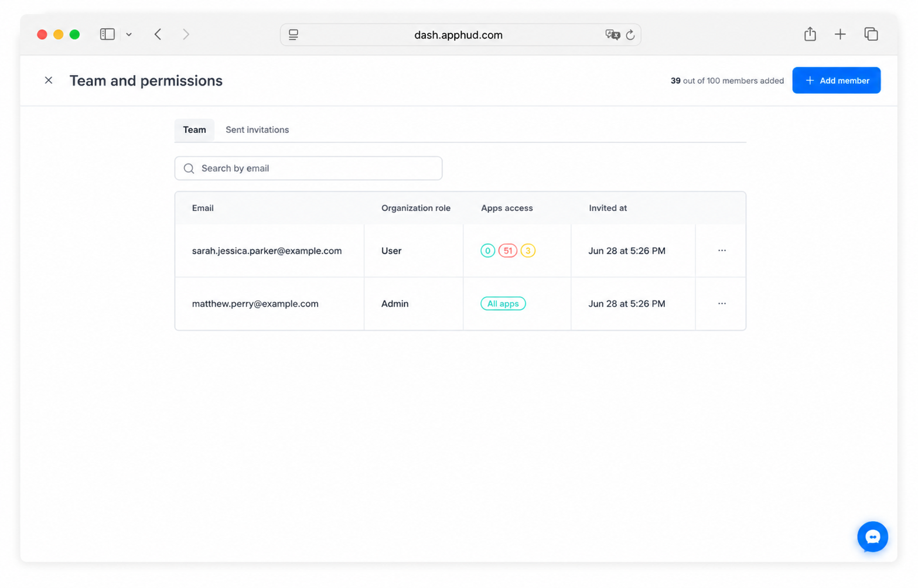Click the page settings icon in address bar
Image resolution: width=918 pixels, height=588 pixels.
294,35
